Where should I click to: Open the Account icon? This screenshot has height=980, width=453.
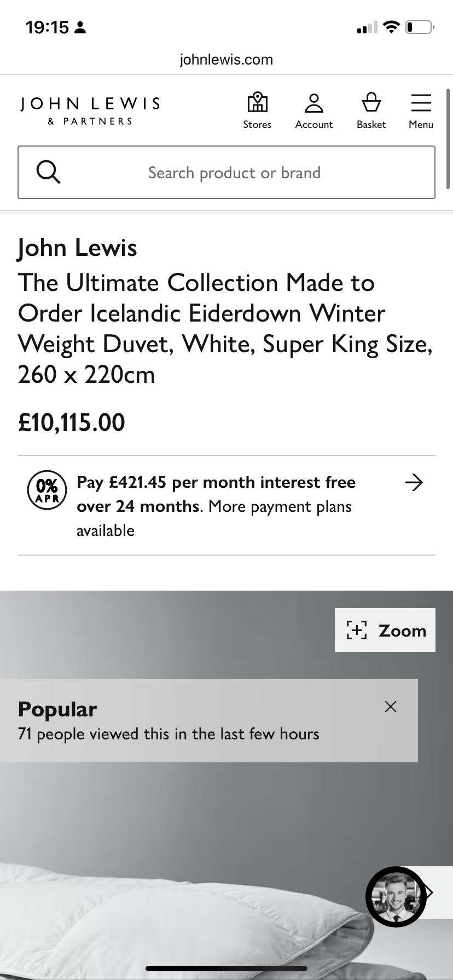pyautogui.click(x=313, y=111)
